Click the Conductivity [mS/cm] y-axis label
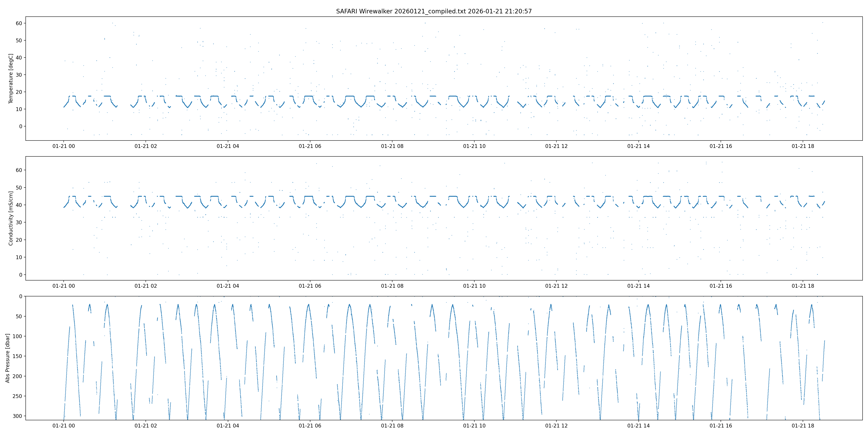 point(11,218)
